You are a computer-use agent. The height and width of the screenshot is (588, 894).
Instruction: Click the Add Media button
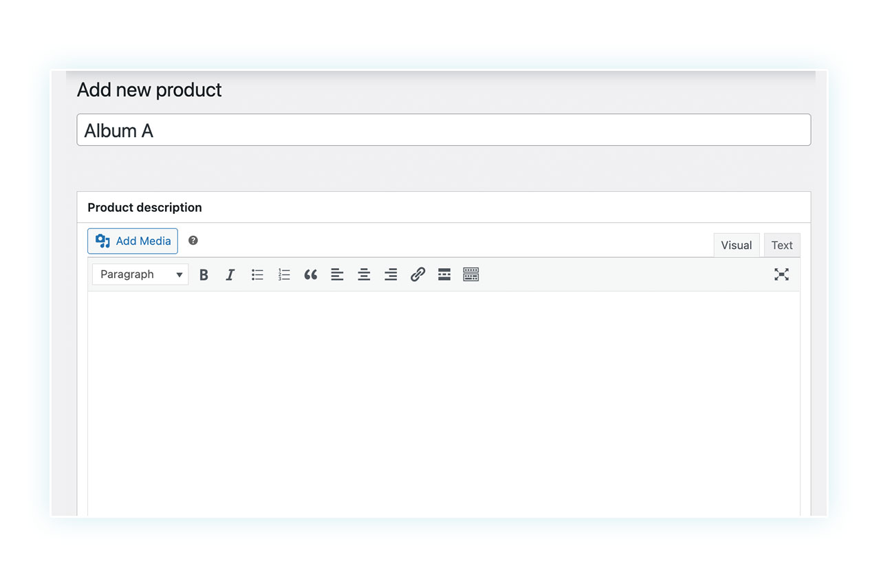[x=133, y=241]
